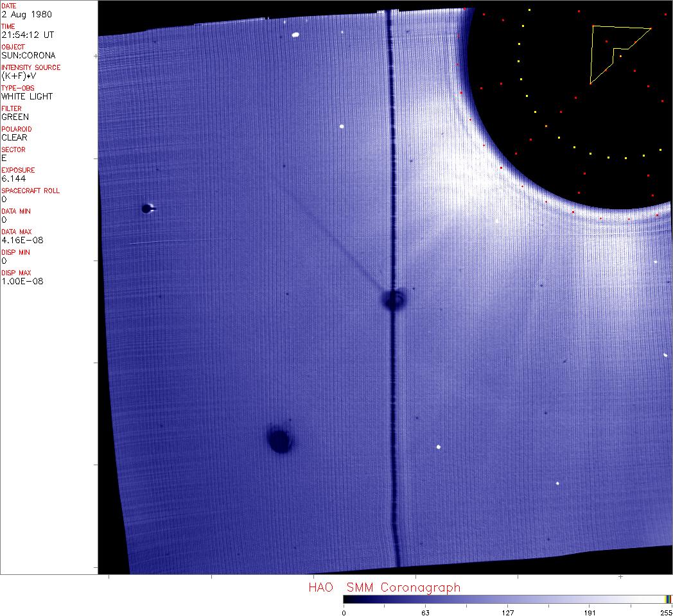Click the HAO SMM Coronagraph title
673x616 pixels.
pos(384,588)
